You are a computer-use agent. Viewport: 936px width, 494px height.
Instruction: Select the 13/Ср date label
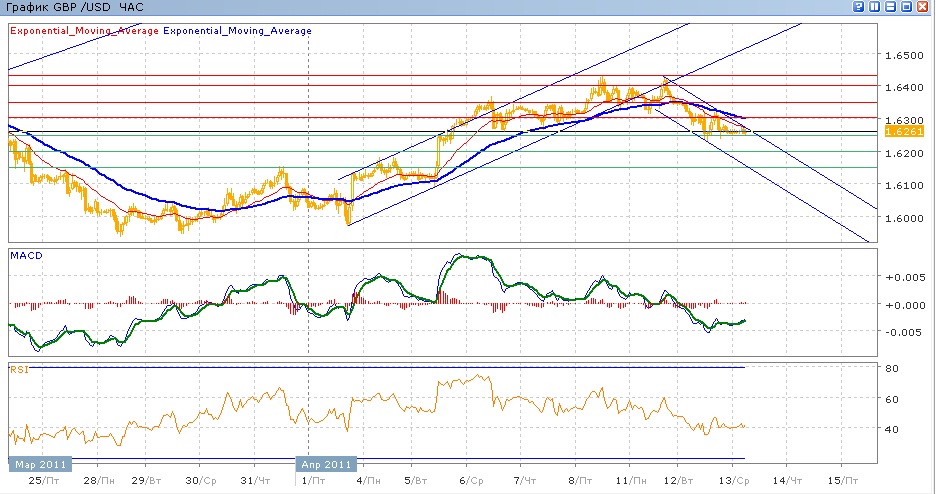[734, 480]
